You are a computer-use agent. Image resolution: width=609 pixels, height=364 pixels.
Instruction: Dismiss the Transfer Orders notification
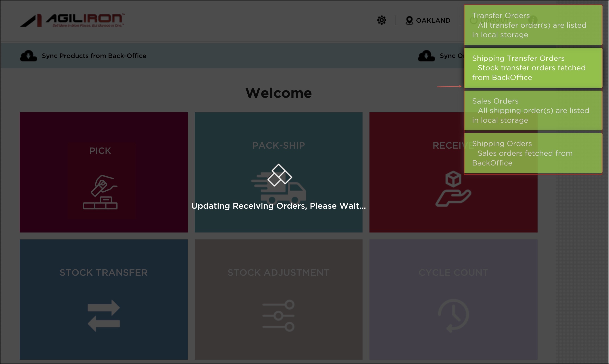(x=533, y=25)
